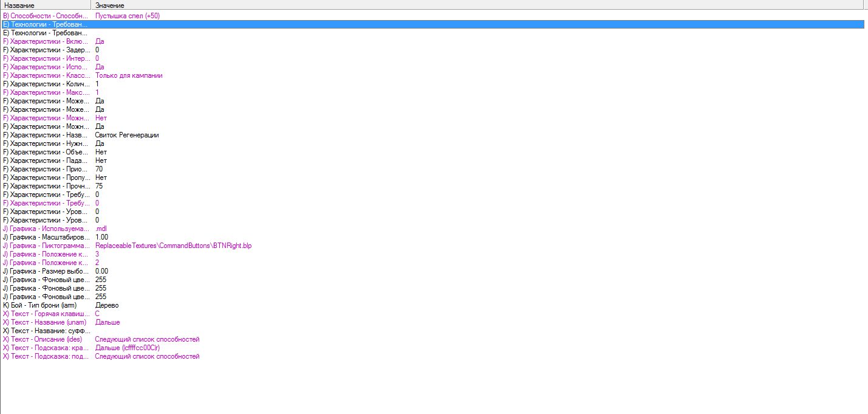Select the Характеристики - Прио row valued 70

[432, 169]
